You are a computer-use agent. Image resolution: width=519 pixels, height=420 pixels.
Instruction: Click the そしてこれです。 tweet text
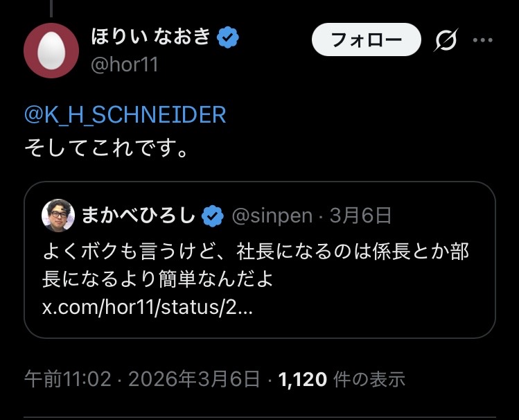coord(106,148)
